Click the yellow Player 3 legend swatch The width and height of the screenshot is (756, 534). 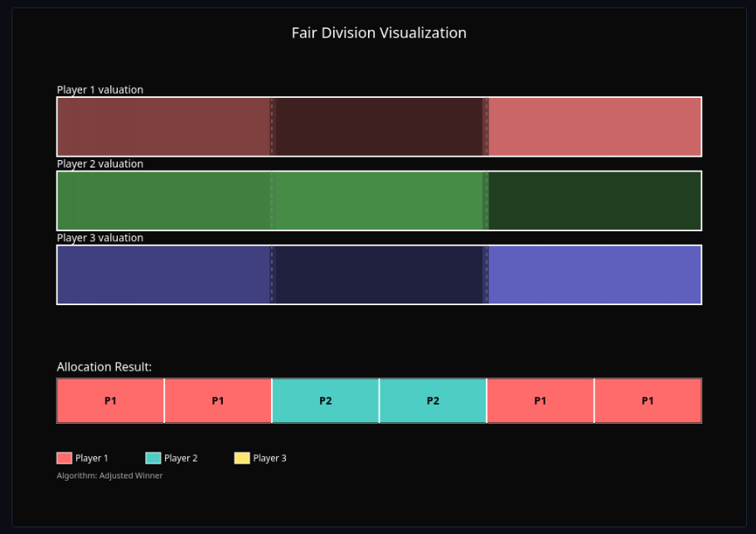tap(241, 458)
